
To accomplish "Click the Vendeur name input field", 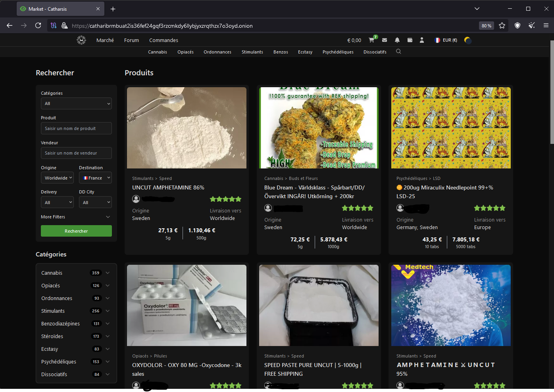I will 76,153.
